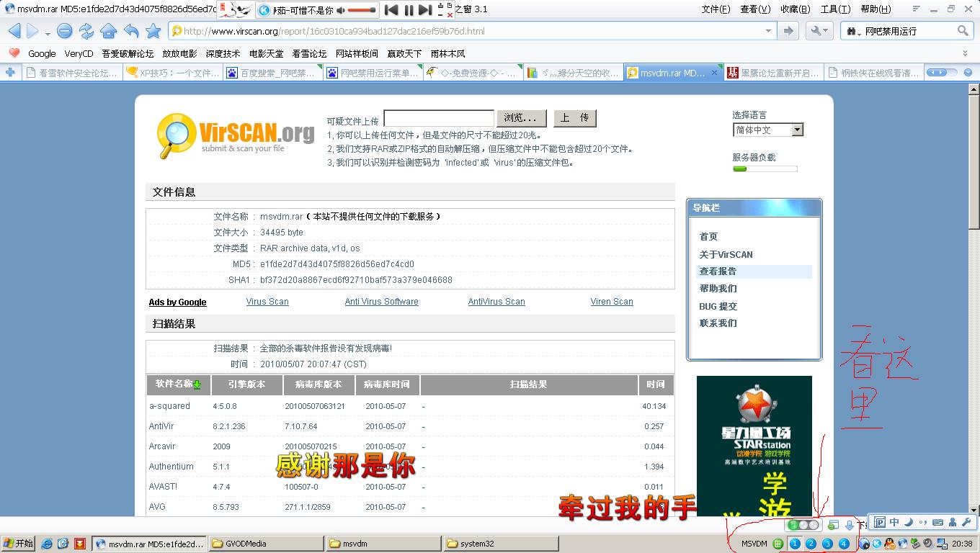Open the tab list dropdown
Screen dimensions: 980x553
968,73
